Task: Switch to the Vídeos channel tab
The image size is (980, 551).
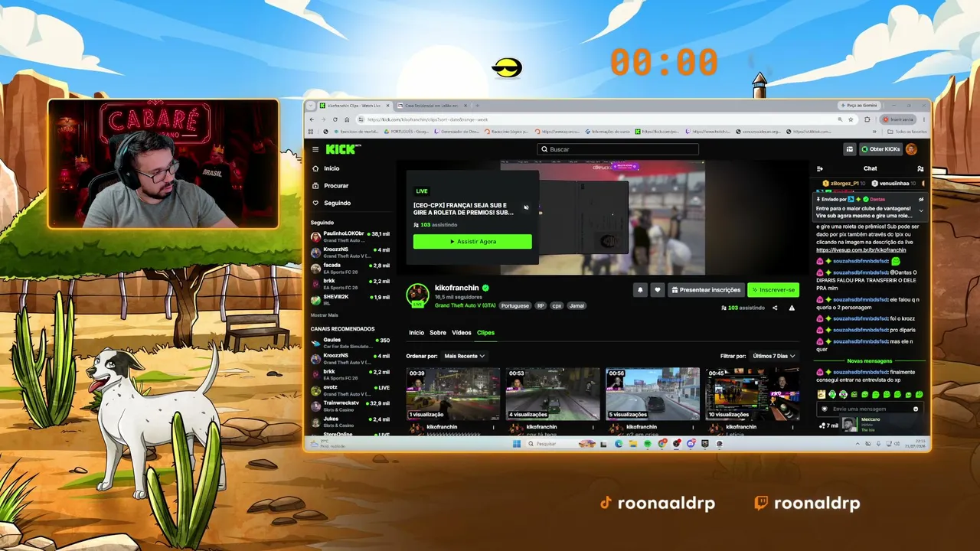Action: coord(462,333)
